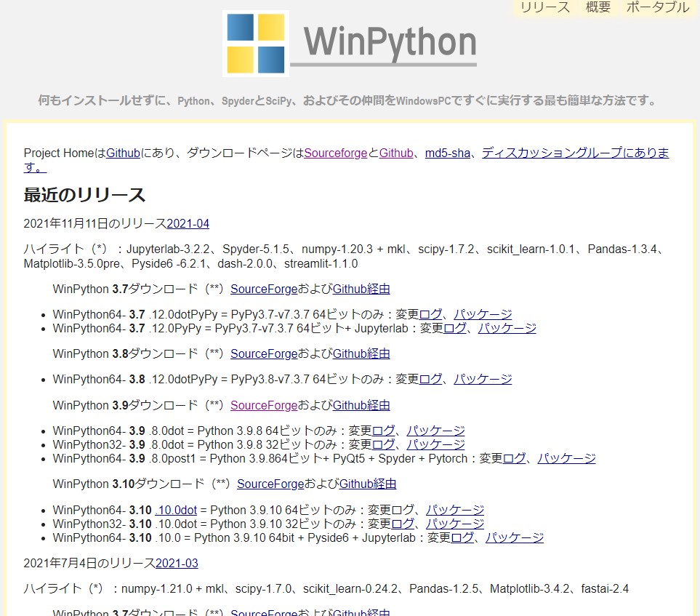This screenshot has height=616, width=700.
Task: Click Github経由 link for WinPython 3.10 download
Action: click(x=367, y=484)
